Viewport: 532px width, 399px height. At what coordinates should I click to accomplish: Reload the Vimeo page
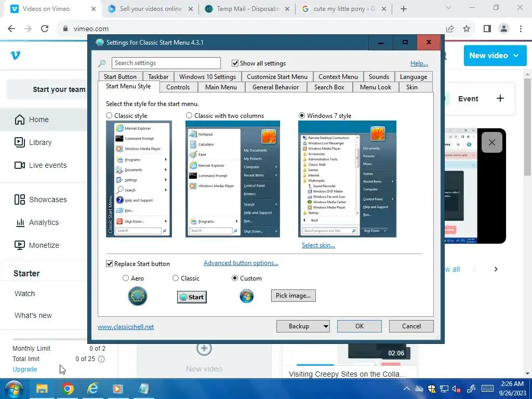pos(45,29)
